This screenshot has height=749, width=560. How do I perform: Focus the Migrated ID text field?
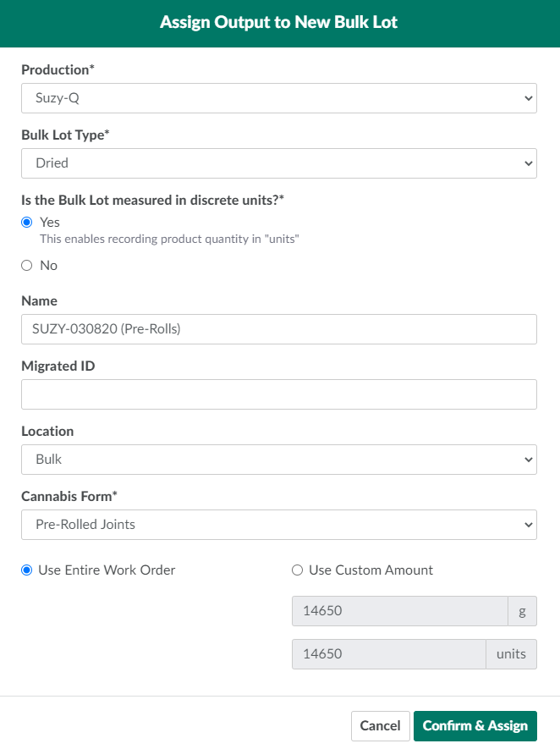click(x=278, y=394)
